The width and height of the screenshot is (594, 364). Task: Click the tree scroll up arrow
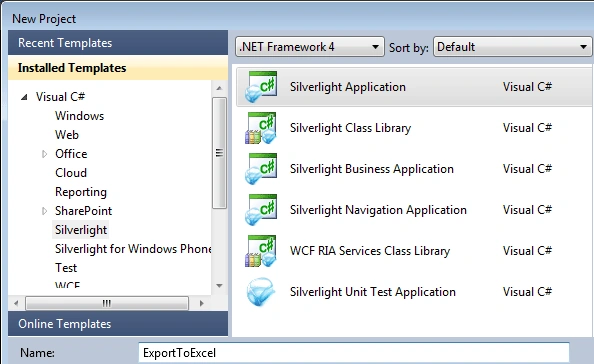(219, 88)
